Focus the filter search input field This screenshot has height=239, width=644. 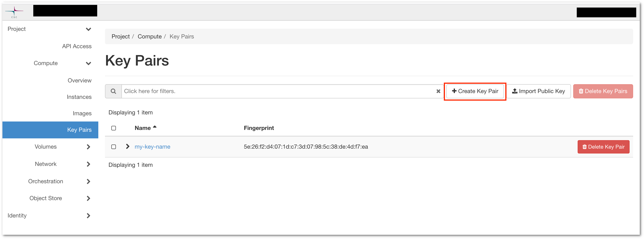[x=277, y=91]
